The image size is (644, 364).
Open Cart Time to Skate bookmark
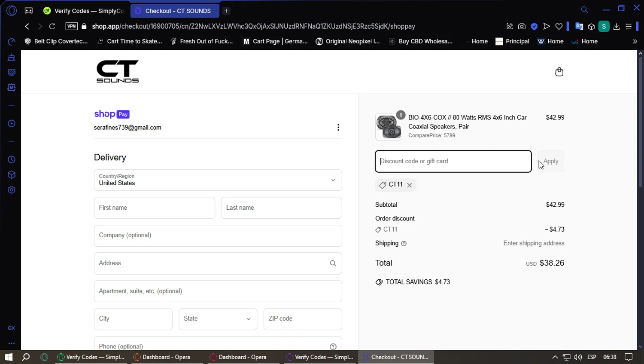pos(130,41)
